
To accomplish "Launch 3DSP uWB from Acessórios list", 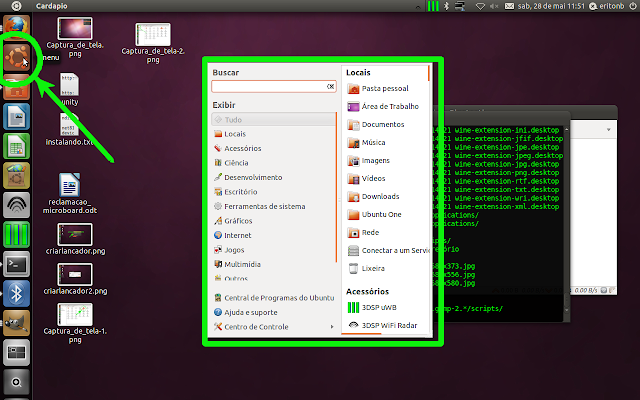I will tap(386, 307).
